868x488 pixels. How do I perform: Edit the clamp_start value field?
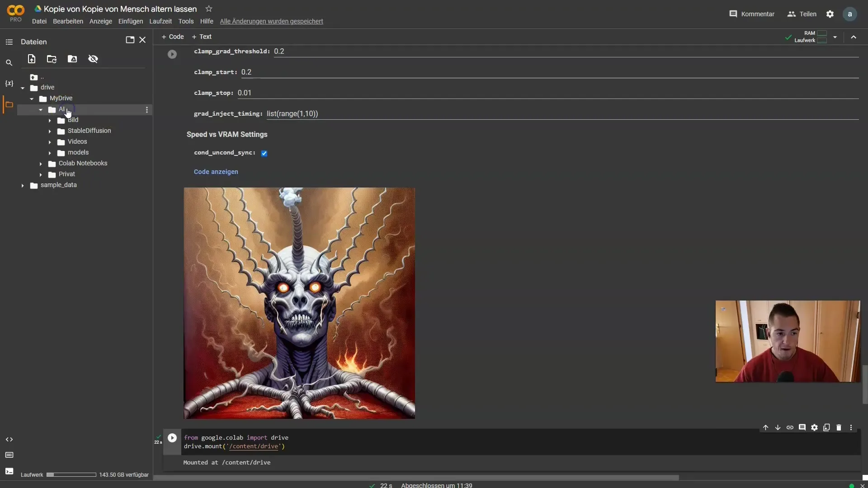(x=550, y=72)
